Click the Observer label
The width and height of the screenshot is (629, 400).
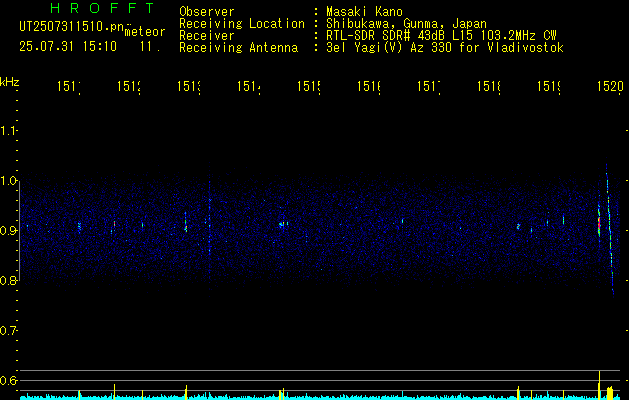(207, 12)
